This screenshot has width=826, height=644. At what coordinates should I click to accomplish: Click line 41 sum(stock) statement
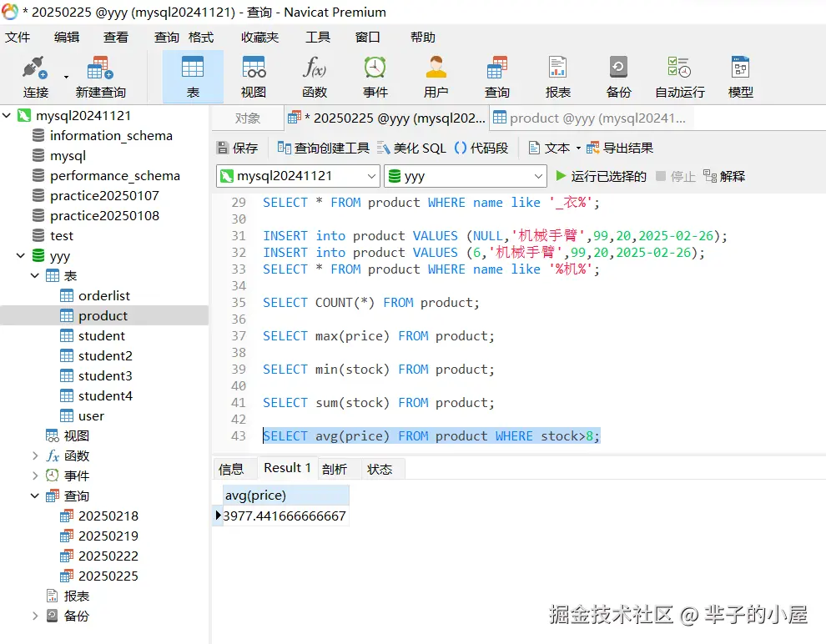(378, 403)
